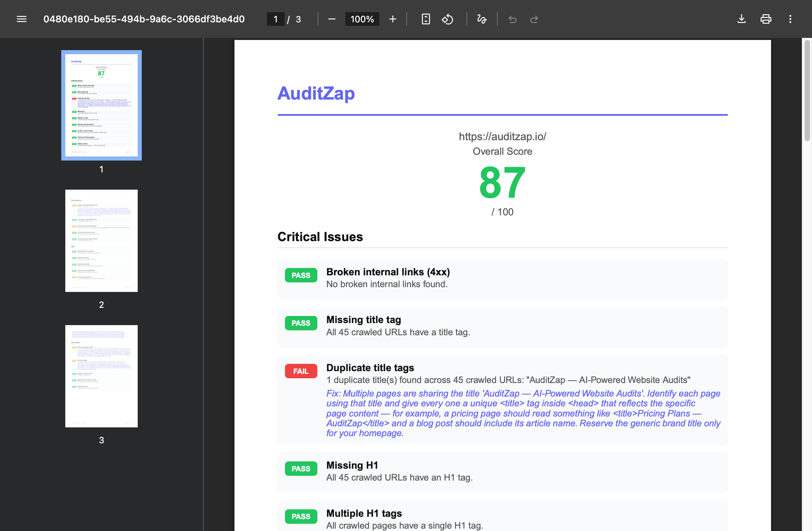Edit the zoom percentage value
Screen dimensions: 812x531
click(x=362, y=19)
